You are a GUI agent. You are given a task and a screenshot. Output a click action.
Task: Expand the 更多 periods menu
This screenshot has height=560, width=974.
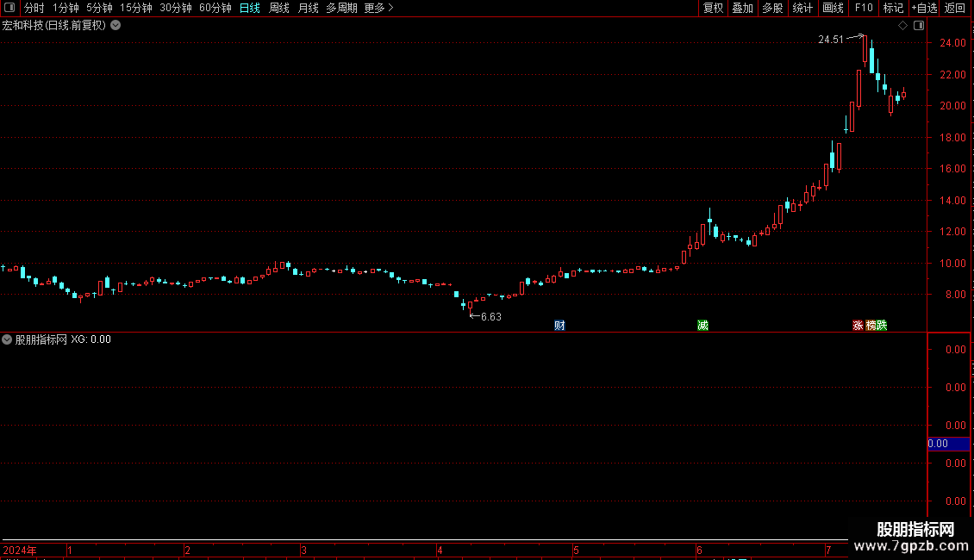pos(379,8)
